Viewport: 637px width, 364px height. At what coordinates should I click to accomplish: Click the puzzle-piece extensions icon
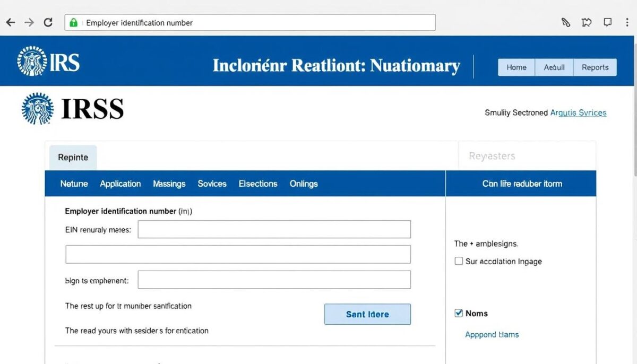[x=587, y=22]
